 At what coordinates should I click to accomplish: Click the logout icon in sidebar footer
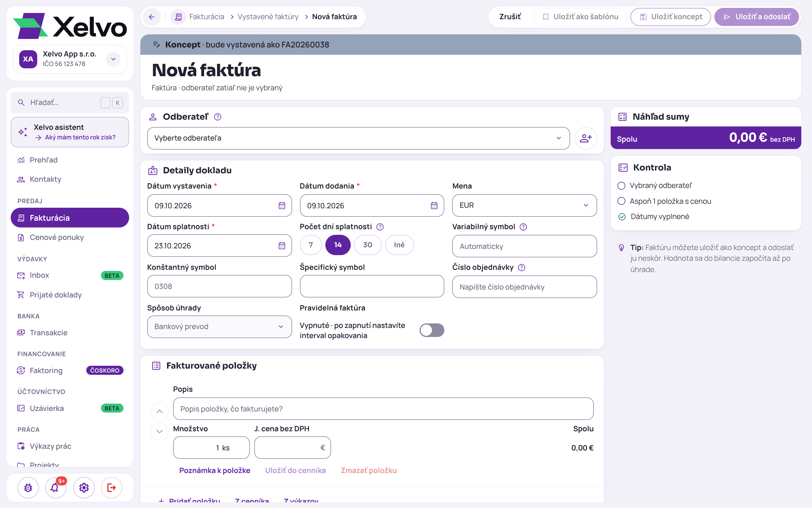pos(112,487)
